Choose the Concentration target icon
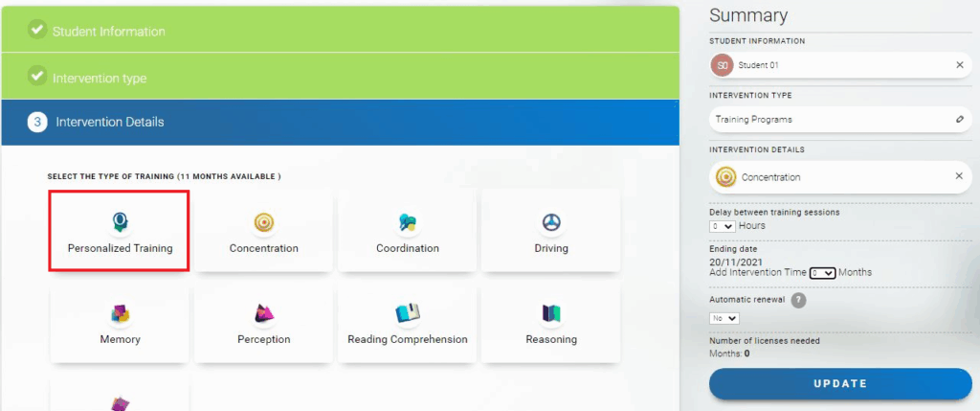The width and height of the screenshot is (980, 411). click(x=264, y=222)
